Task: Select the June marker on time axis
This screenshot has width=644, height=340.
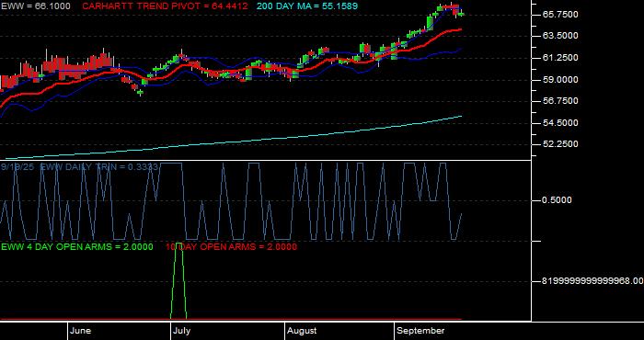Action: [x=81, y=331]
